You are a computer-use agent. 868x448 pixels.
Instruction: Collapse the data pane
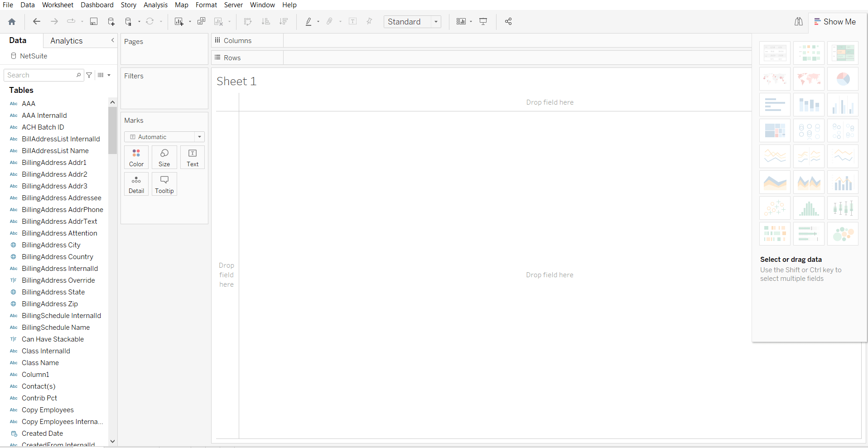tap(112, 40)
